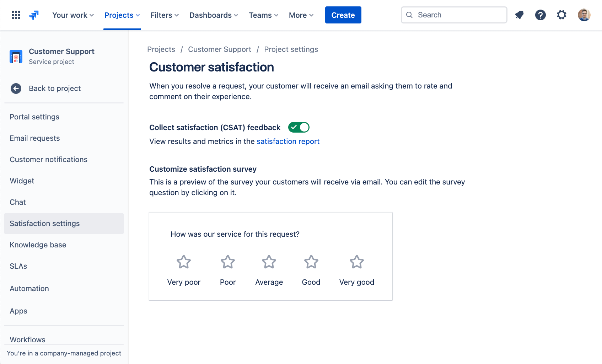
Task: Open the Help question mark icon
Action: pyautogui.click(x=540, y=15)
